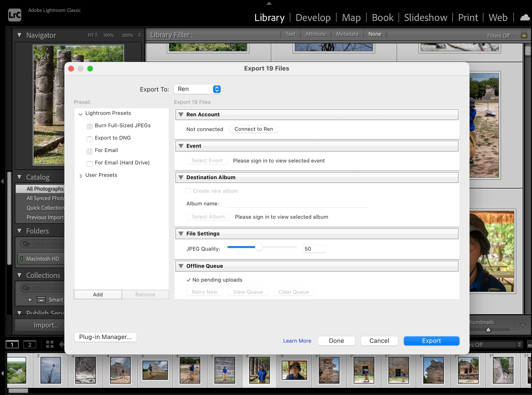
Task: Expand the Smart Collections set
Action: (x=30, y=300)
